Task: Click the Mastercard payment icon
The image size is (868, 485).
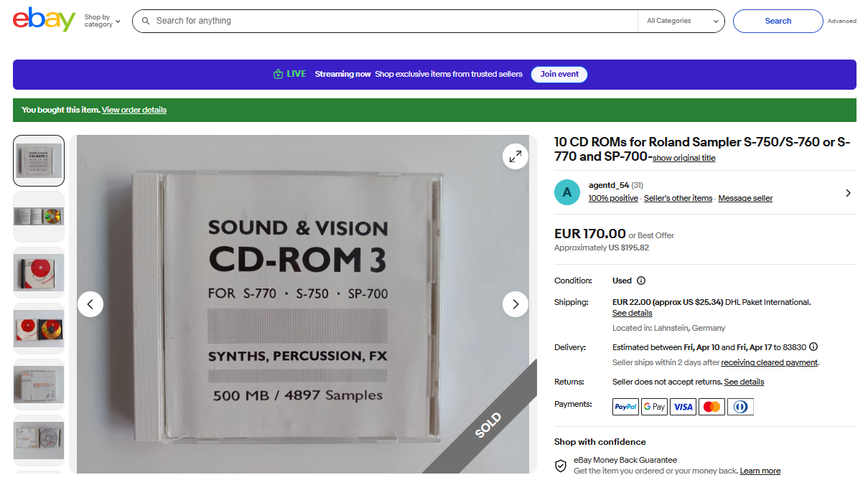Action: click(711, 407)
